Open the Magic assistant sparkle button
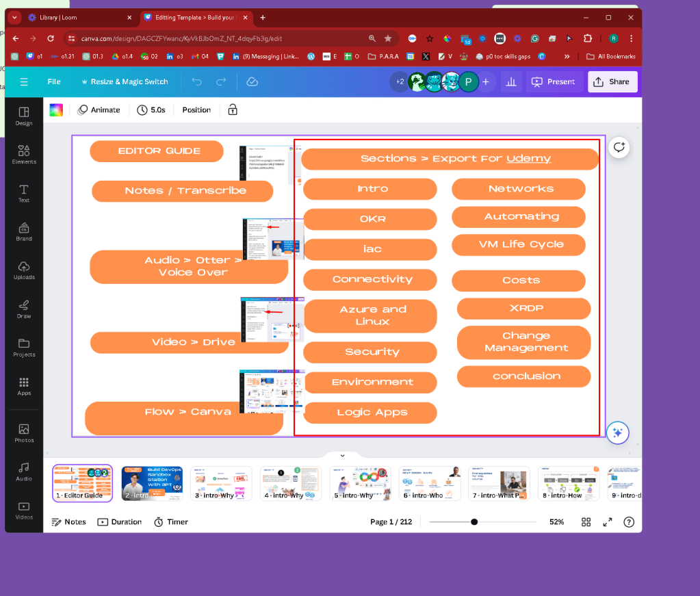 coord(618,432)
